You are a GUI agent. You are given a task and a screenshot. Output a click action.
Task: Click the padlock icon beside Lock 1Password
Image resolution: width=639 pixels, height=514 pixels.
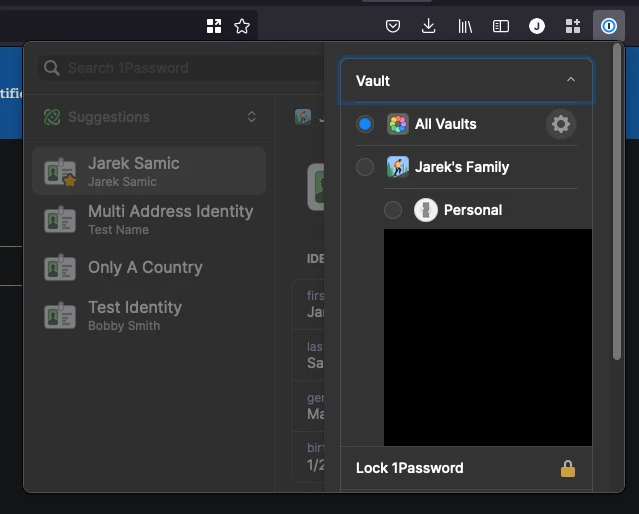[568, 468]
